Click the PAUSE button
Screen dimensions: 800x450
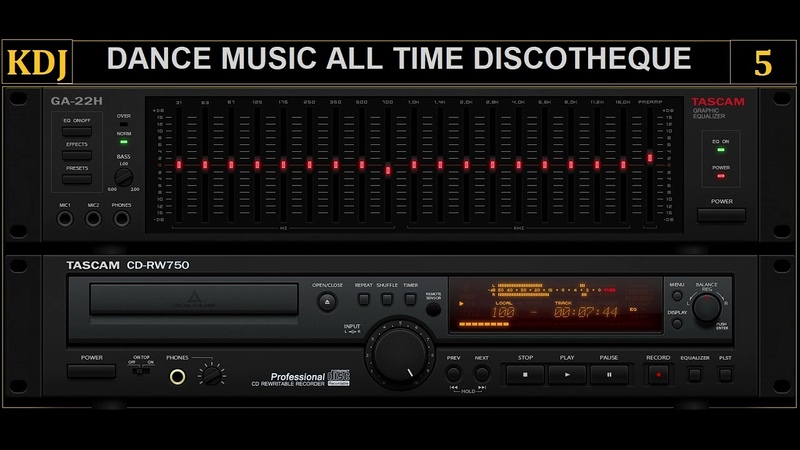click(x=609, y=374)
